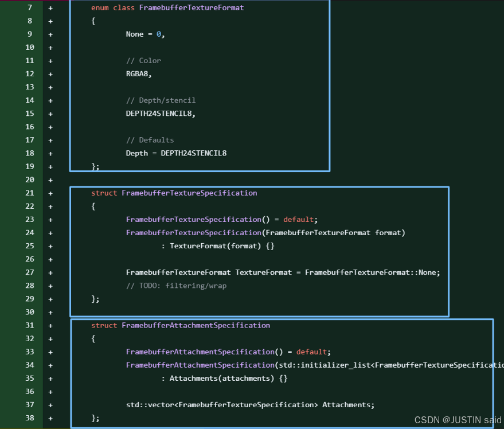Viewport: 504px width, 429px height.
Task: Click line number 31 in the gutter
Action: (30, 325)
